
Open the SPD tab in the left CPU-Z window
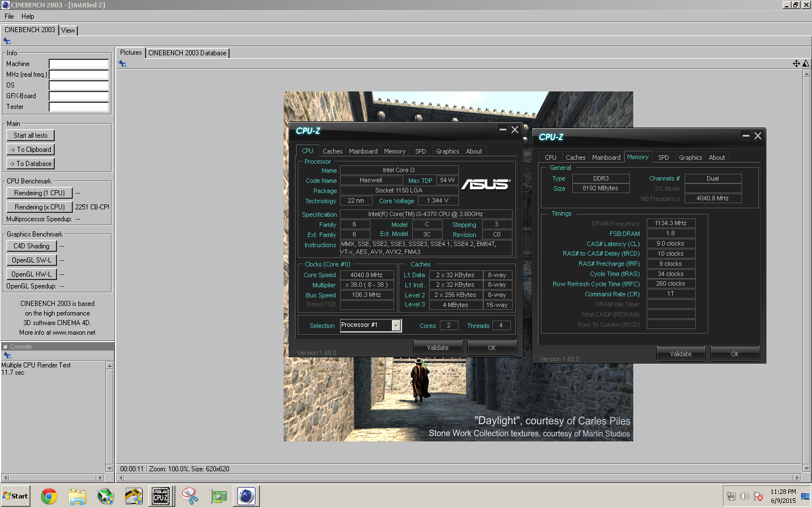421,151
